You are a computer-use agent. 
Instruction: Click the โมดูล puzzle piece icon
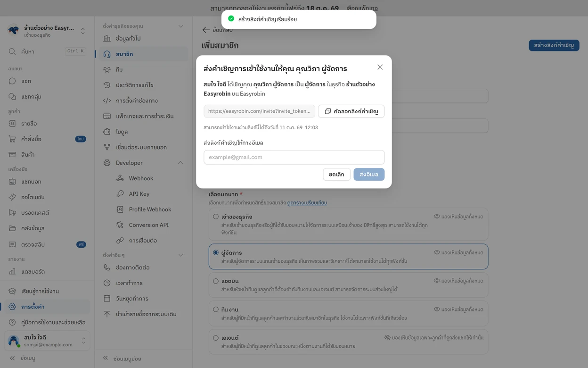[107, 132]
